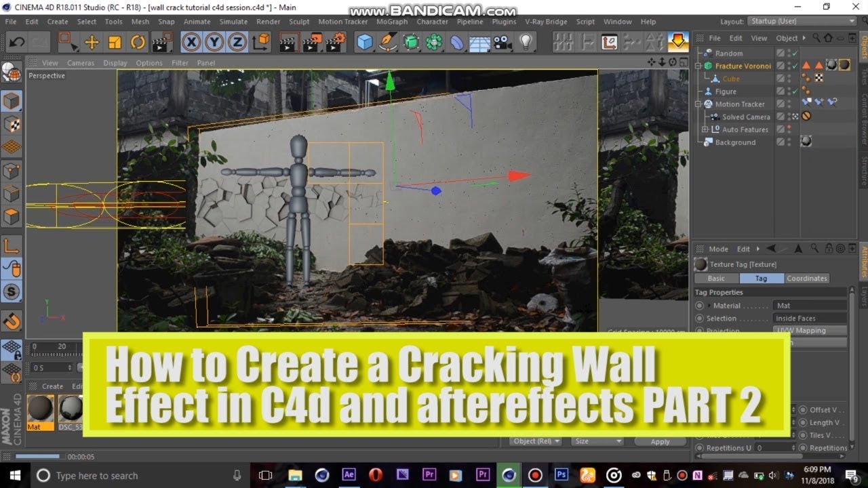Toggle the Y axis lock
This screenshot has height=488, width=868.
click(214, 42)
